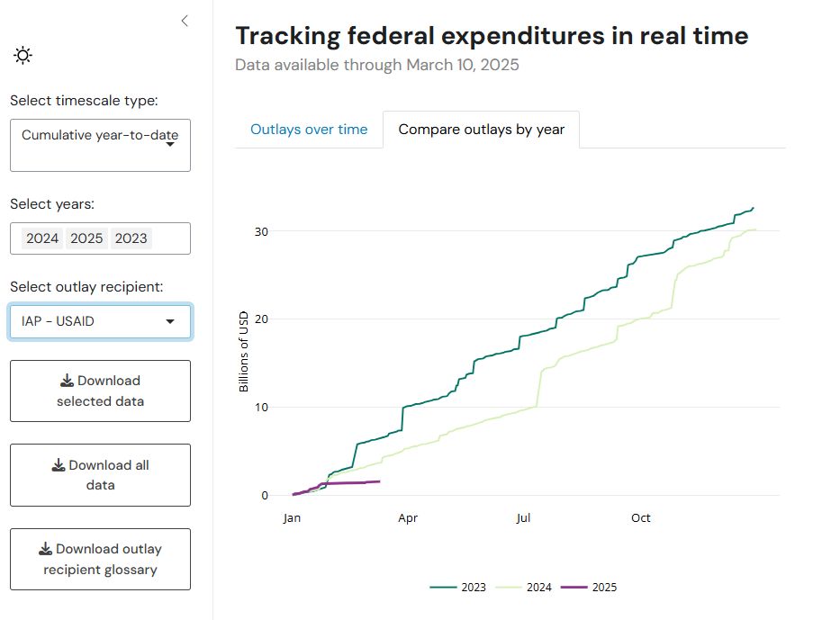Click 'Select outlay recipient:' label
840x620 pixels.
(86, 287)
